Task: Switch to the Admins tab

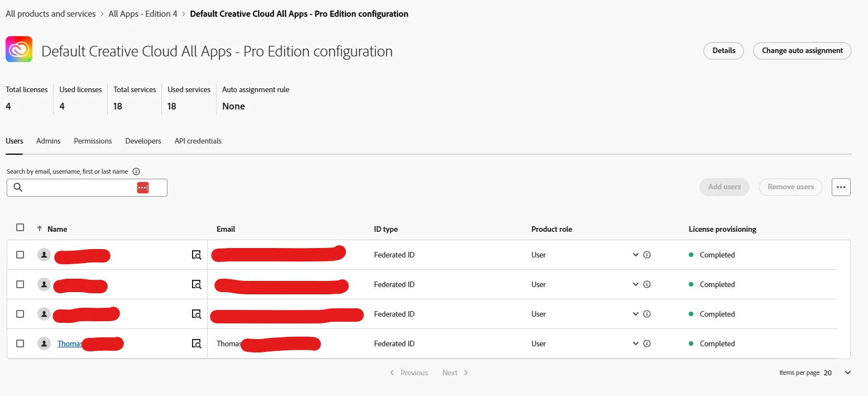Action: click(49, 141)
